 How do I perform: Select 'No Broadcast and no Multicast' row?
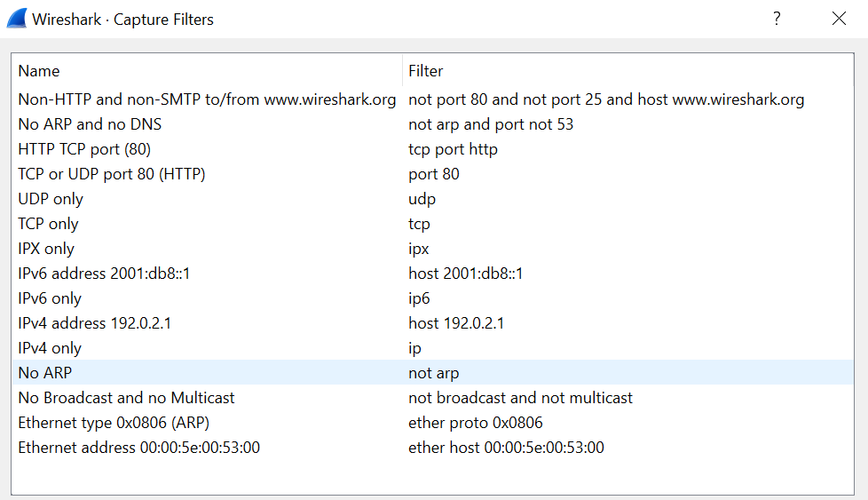coord(126,398)
